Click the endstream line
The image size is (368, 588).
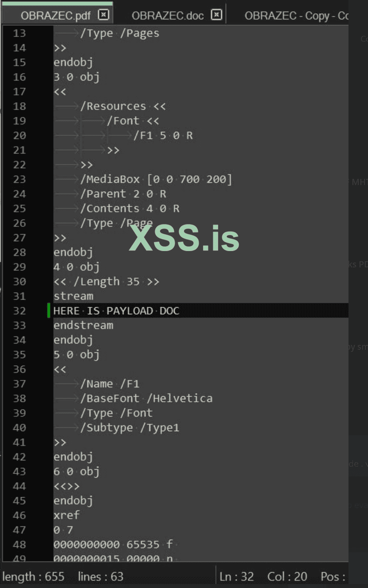coord(83,325)
